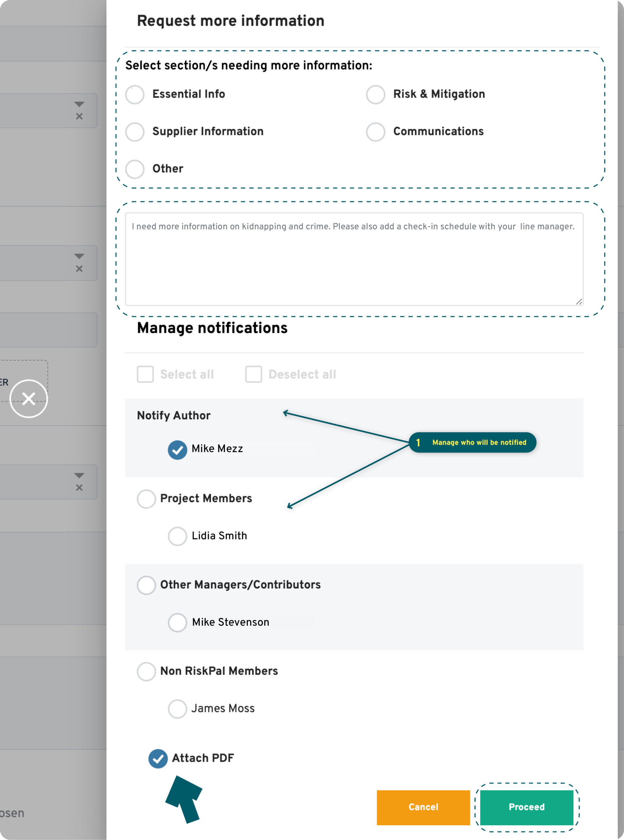The image size is (624, 840).
Task: Enable the Project Members group
Action: click(x=146, y=499)
